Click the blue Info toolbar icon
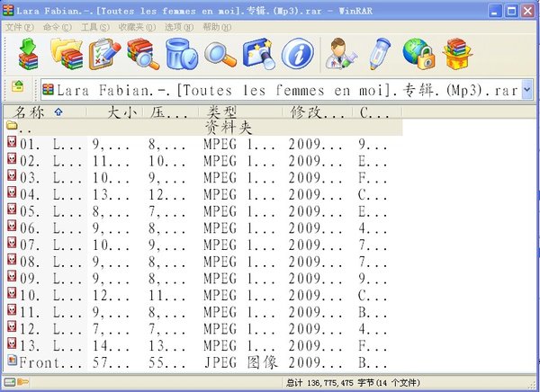The width and height of the screenshot is (540, 392). click(298, 54)
